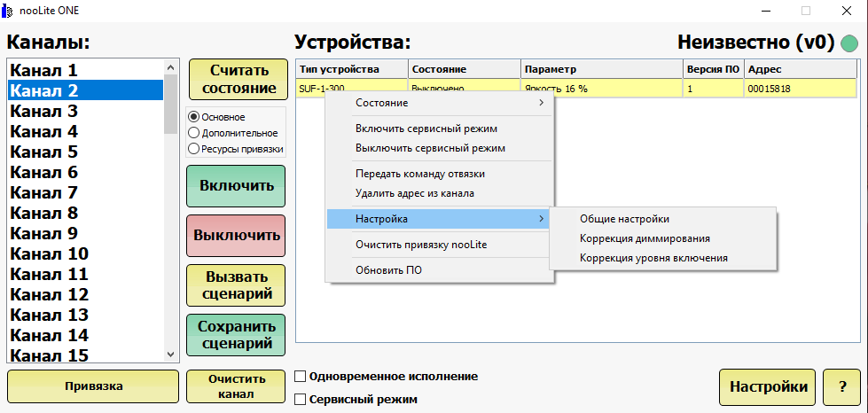
Task: Select Канал 2 in channel list
Action: coord(86,90)
